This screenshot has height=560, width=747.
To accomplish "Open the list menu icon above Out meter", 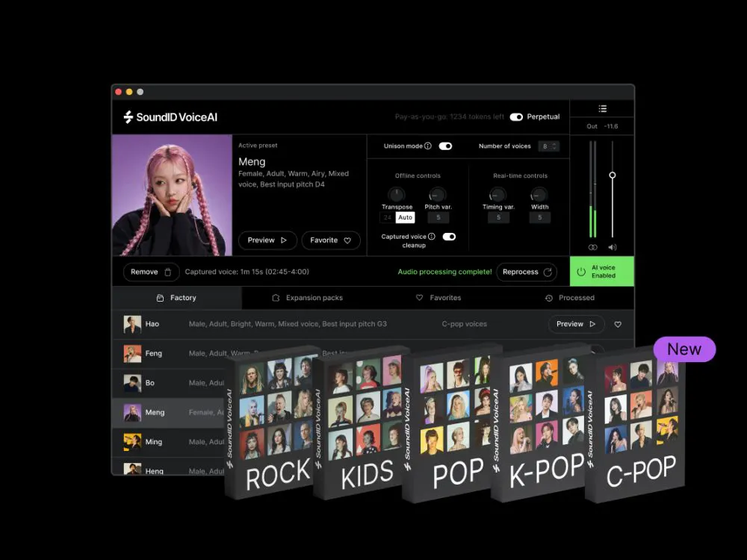I will [602, 109].
